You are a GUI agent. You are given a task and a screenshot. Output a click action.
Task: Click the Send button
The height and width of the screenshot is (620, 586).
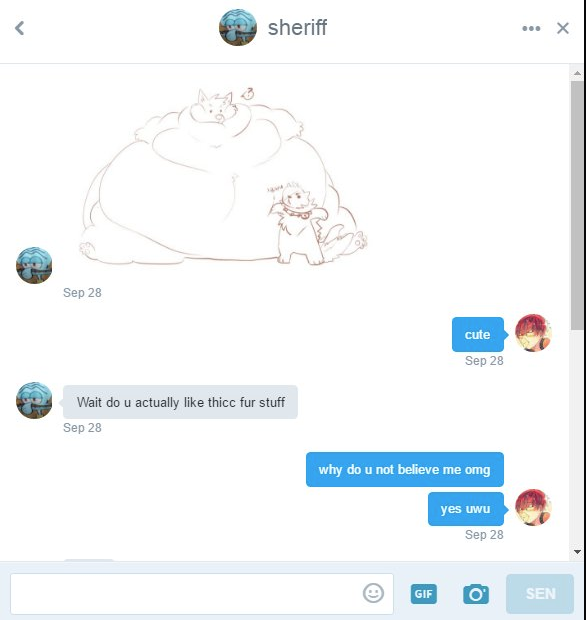point(540,594)
